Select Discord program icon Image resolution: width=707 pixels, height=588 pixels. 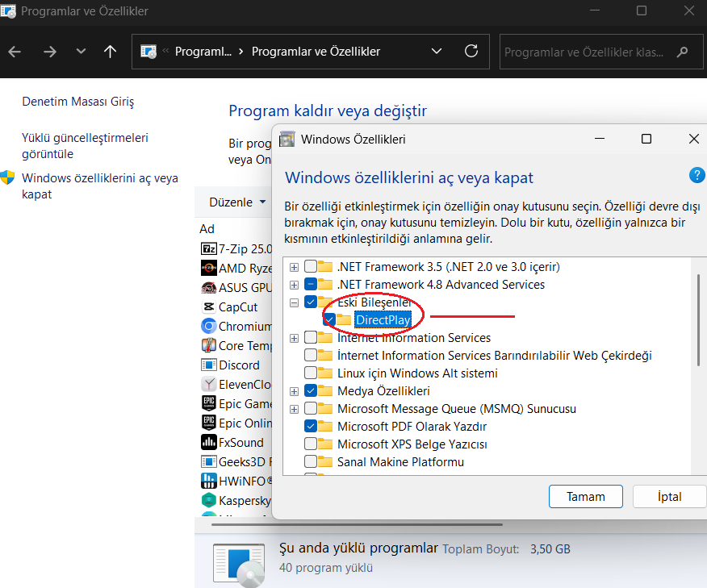pos(208,365)
